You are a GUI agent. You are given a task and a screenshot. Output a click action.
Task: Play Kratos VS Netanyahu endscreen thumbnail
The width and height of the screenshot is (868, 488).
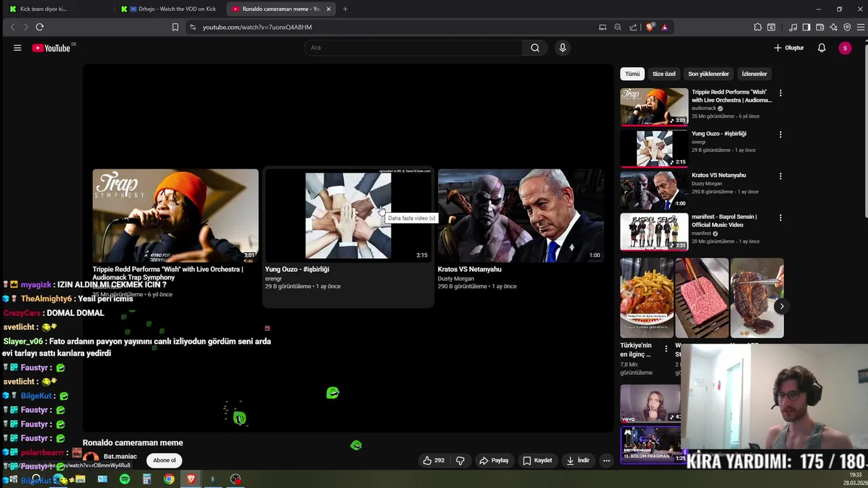521,215
